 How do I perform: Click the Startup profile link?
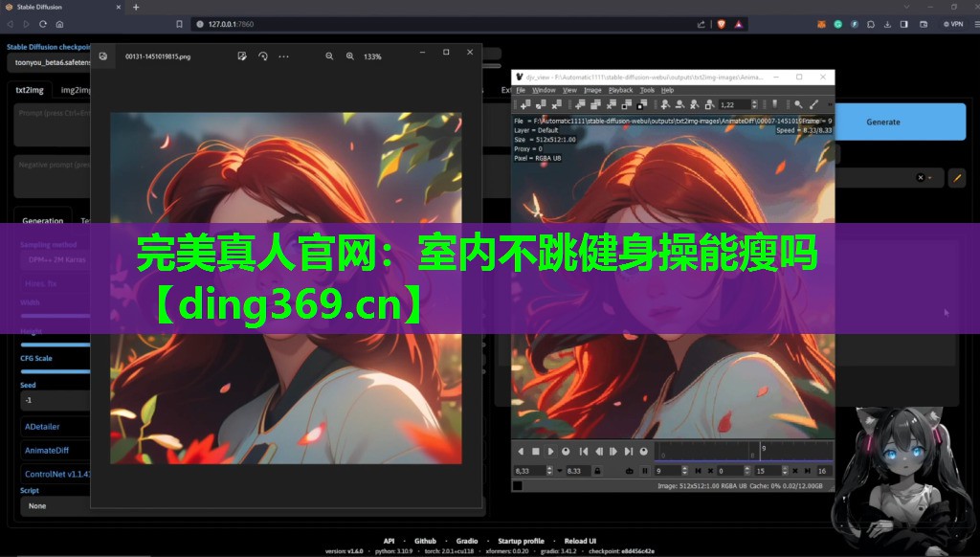521,541
